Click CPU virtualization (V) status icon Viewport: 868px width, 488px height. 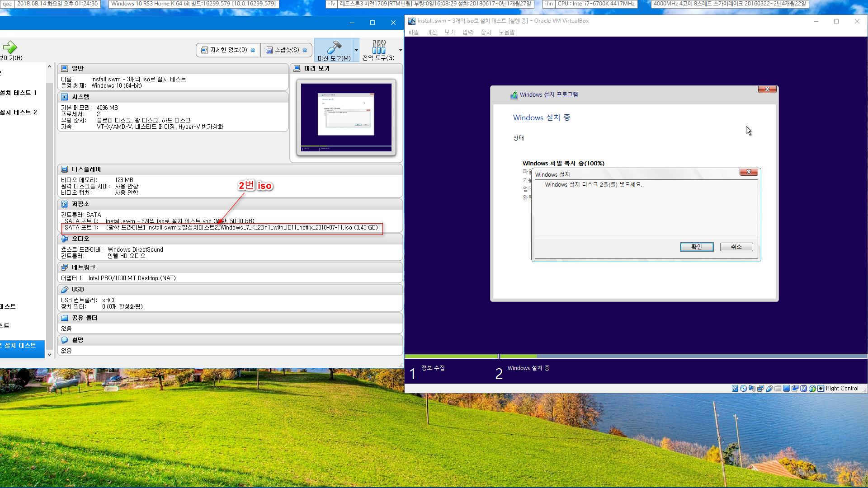[803, 389]
